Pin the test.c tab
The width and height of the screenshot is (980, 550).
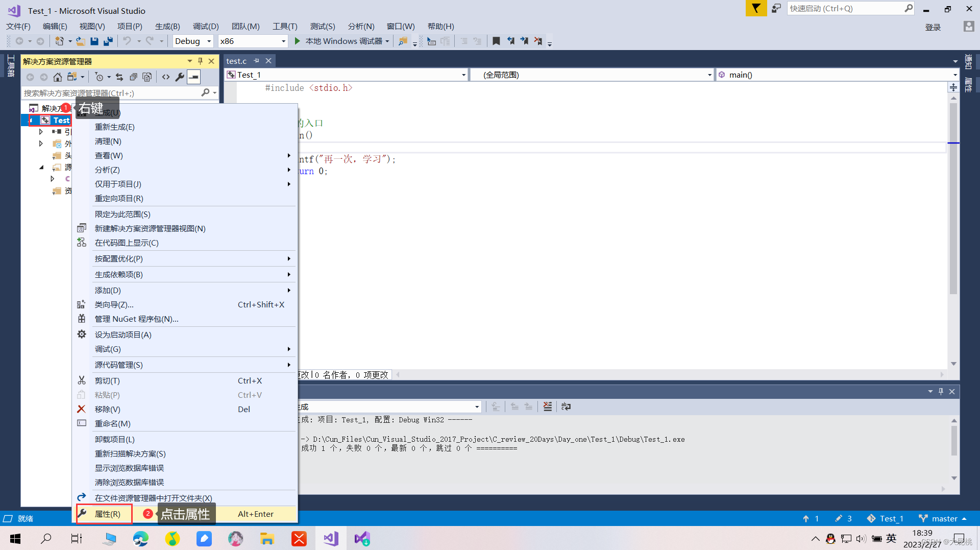pos(256,61)
